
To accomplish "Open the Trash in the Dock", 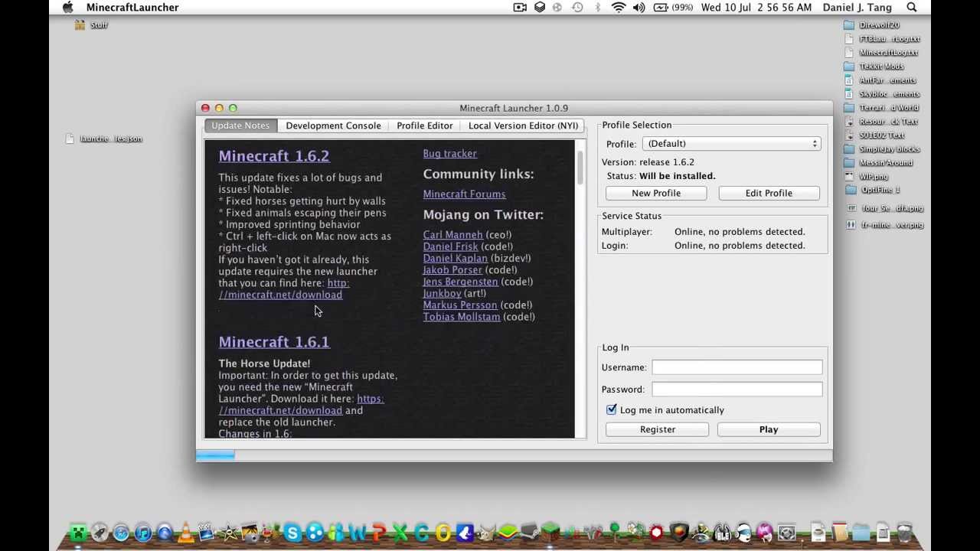I will 904,533.
